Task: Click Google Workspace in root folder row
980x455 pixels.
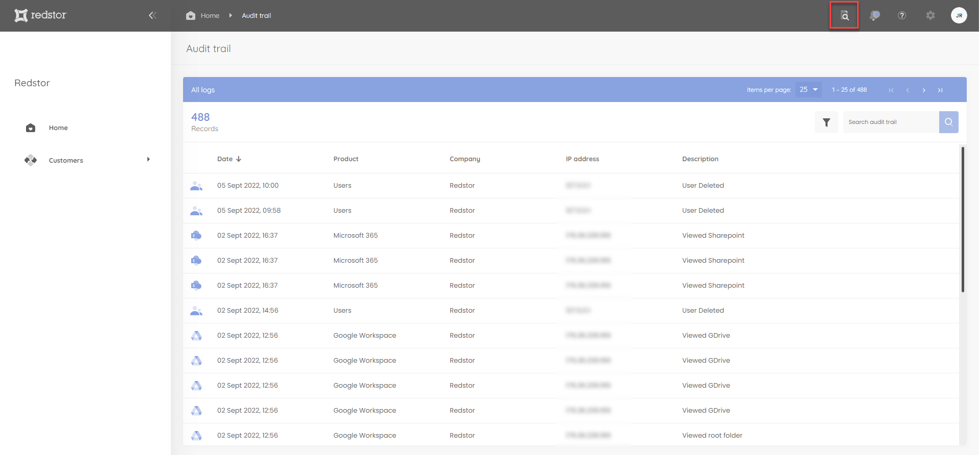Action: pos(365,436)
